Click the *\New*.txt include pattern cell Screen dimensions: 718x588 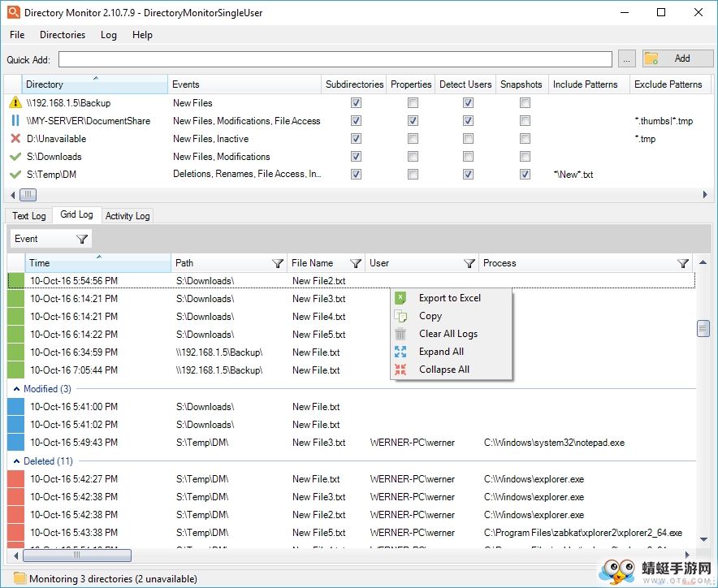click(573, 175)
